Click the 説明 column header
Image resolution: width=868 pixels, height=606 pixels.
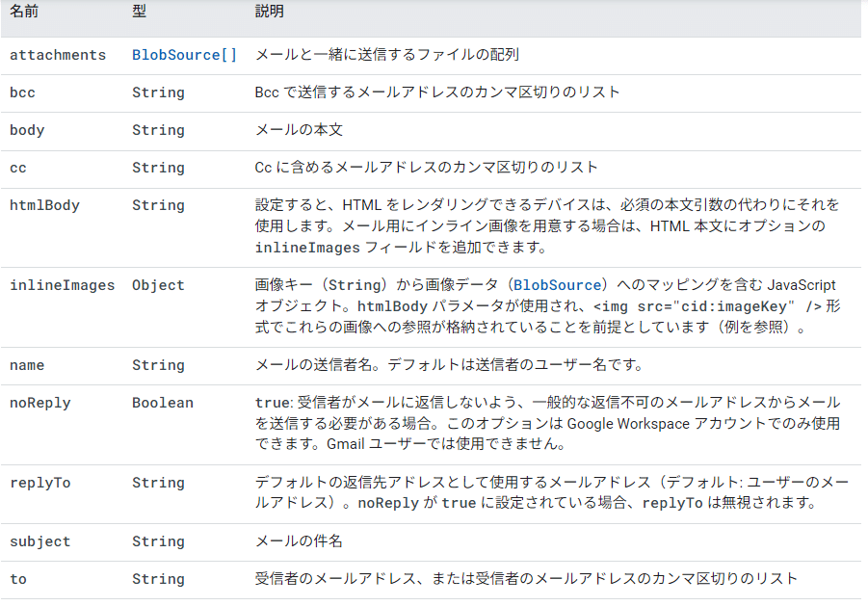click(x=269, y=11)
